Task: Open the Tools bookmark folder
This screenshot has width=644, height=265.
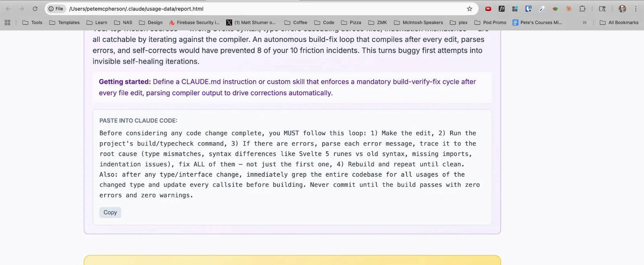Action: [32, 23]
